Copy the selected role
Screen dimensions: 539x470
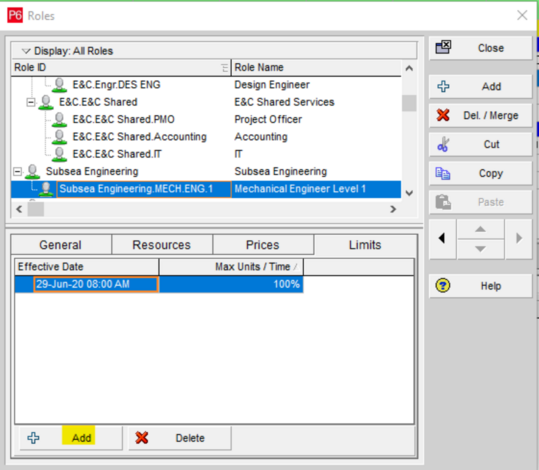coord(480,173)
